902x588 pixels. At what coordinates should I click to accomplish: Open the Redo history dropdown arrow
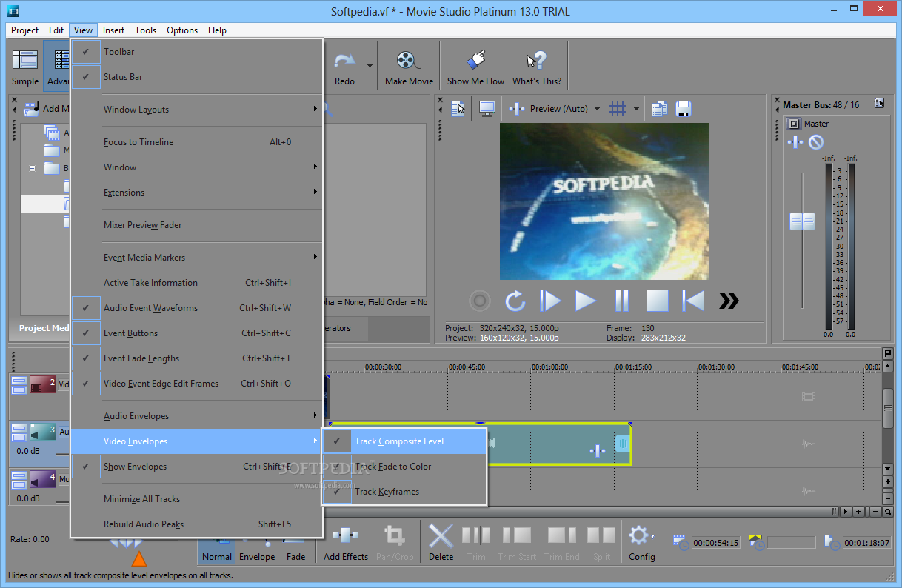pos(370,65)
